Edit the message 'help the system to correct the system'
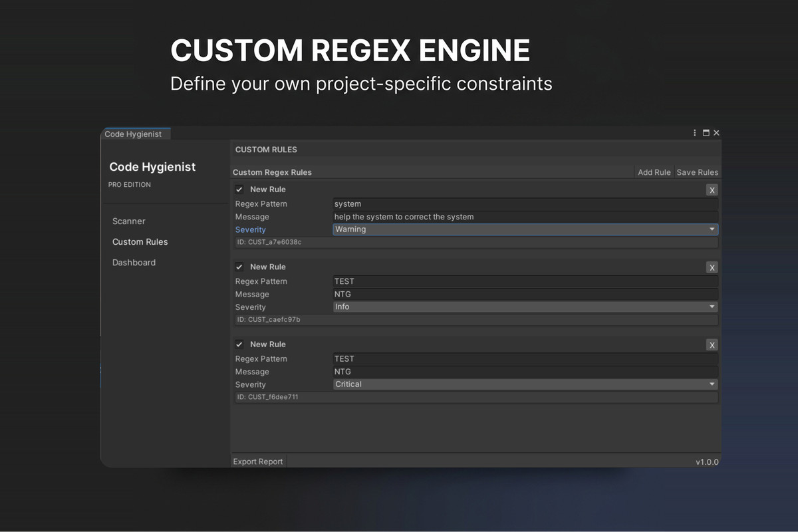 (525, 217)
